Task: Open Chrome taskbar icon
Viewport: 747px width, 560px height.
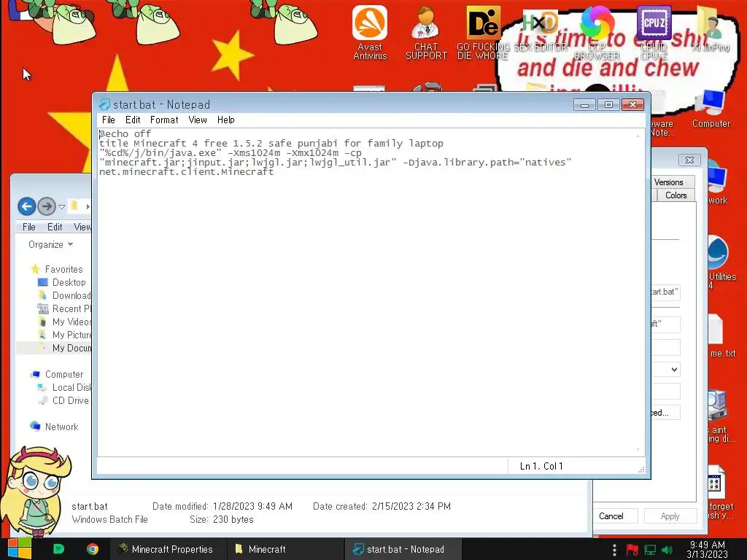Action: click(x=93, y=549)
